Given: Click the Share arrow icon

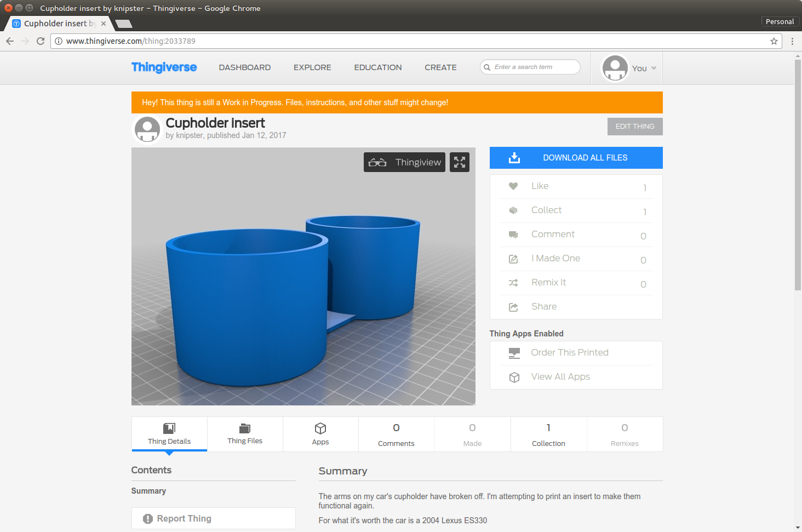Looking at the screenshot, I should click(513, 307).
